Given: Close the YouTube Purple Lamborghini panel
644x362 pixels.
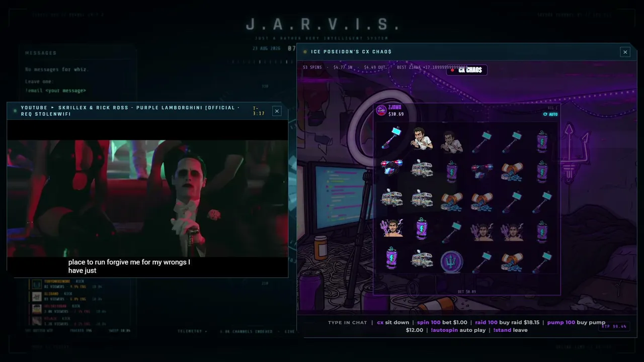Looking at the screenshot, I should 277,111.
